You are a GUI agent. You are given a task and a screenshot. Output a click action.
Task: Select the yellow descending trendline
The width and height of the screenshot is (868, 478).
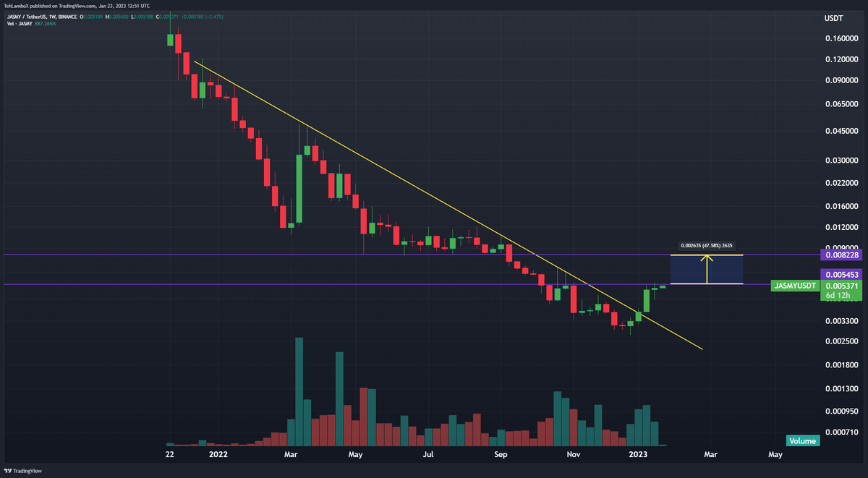[448, 206]
